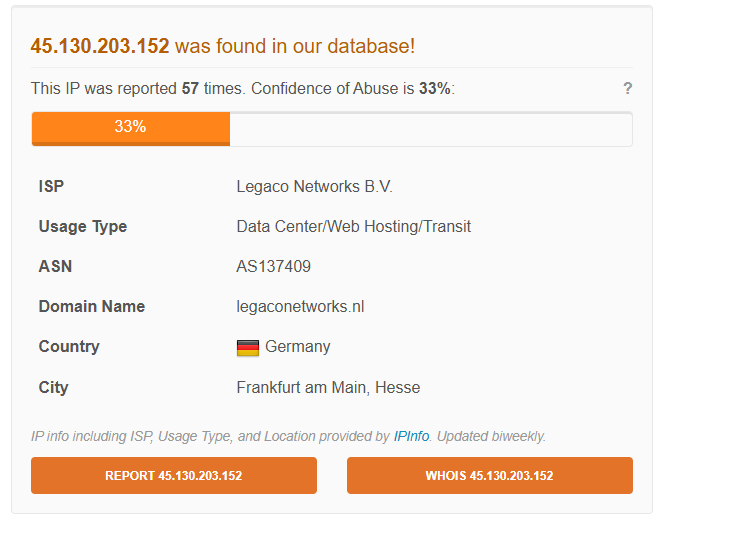Click the Domain Name label
This screenshot has height=540, width=738.
pos(92,307)
